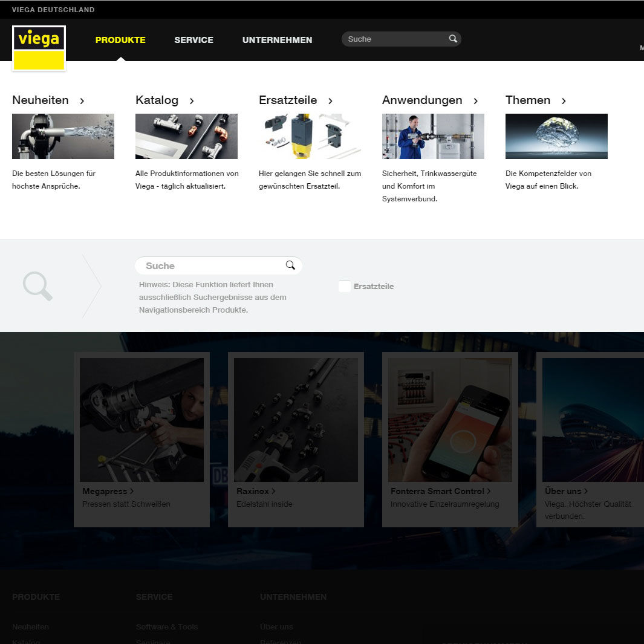The width and height of the screenshot is (644, 644).
Task: Open the Katalog heading link
Action: tap(157, 100)
